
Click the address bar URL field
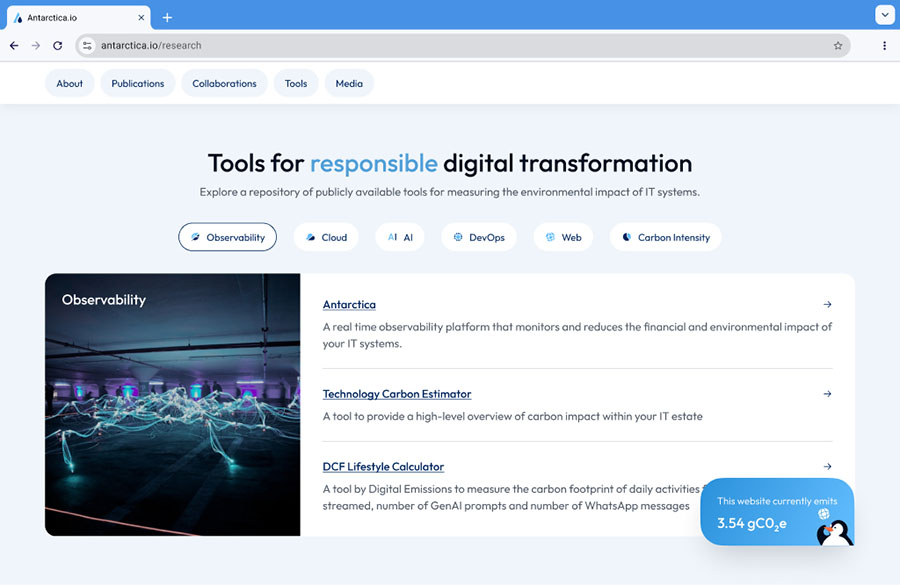click(x=463, y=45)
